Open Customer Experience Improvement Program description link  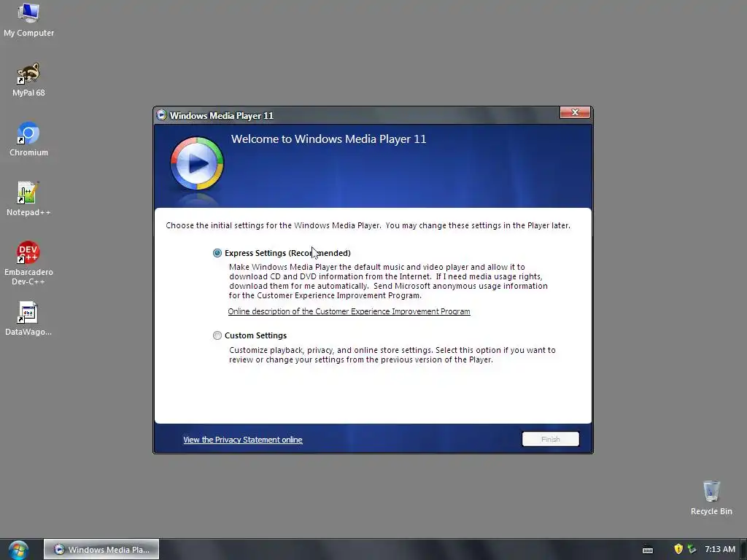point(349,311)
